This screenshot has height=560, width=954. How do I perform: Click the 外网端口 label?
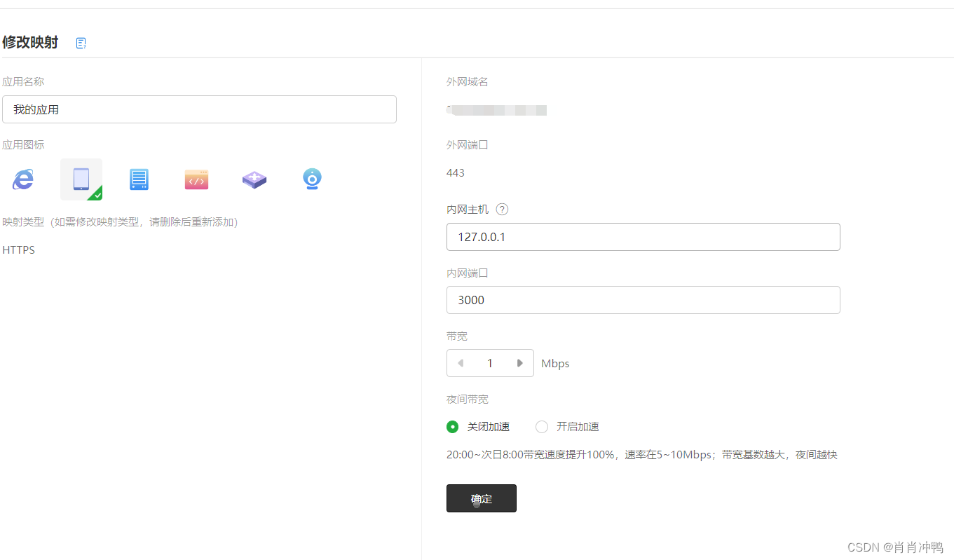pyautogui.click(x=468, y=144)
